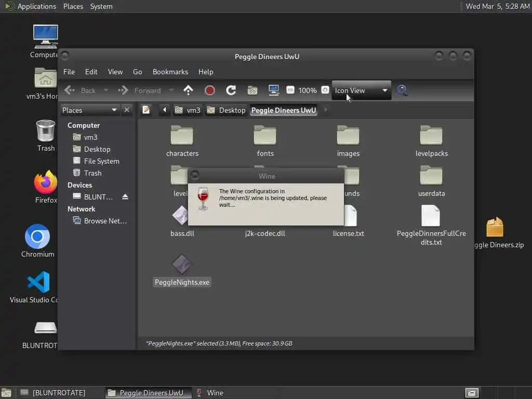Screen dimensions: 532x399
Task: Click Peggle Dineers UwU path bar button
Action: (x=284, y=110)
